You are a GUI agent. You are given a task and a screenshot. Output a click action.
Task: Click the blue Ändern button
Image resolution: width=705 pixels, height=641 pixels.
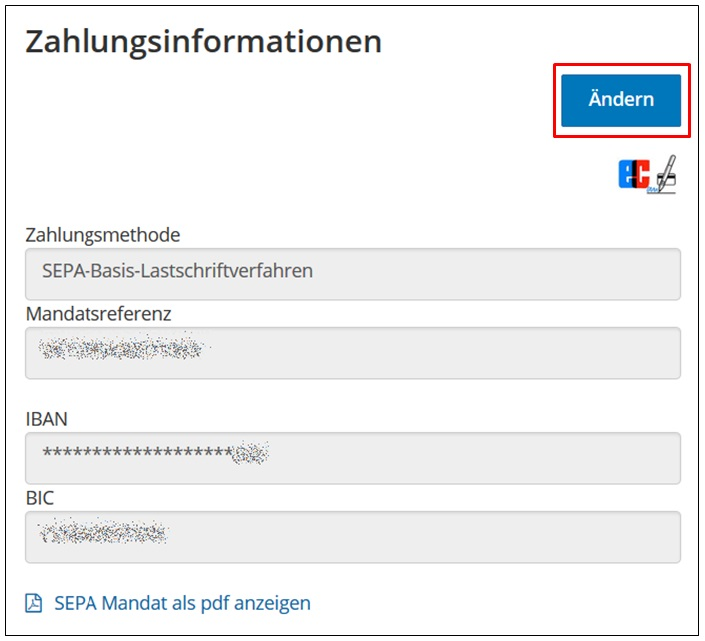pos(621,100)
